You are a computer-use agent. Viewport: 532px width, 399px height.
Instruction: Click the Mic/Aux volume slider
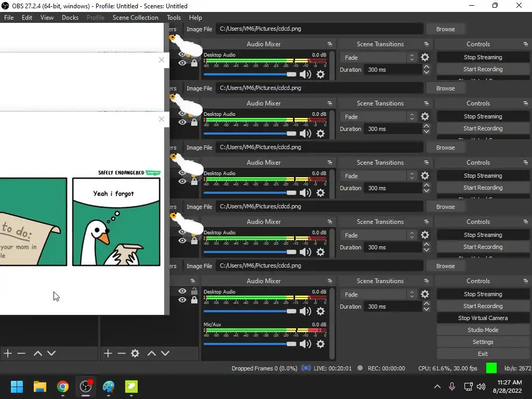click(x=250, y=344)
